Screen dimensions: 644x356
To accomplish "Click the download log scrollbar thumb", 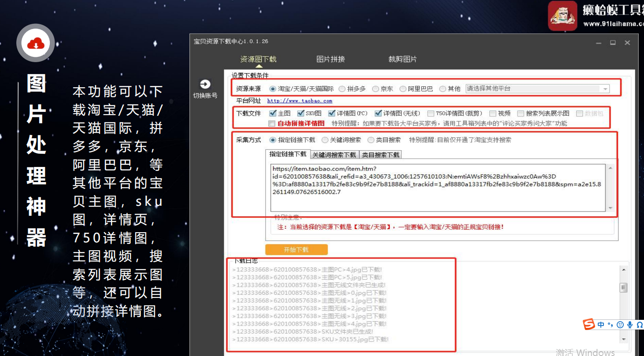I will (623, 288).
